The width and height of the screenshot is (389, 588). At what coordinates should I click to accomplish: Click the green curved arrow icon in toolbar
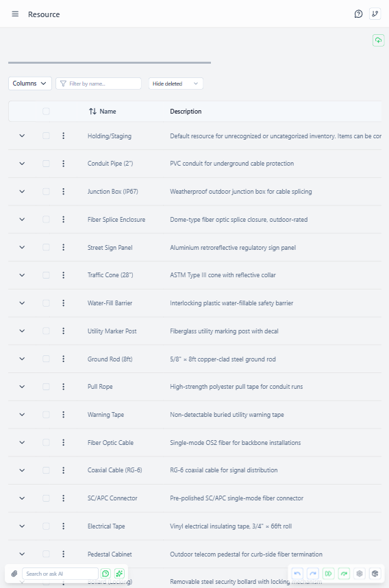pyautogui.click(x=344, y=574)
